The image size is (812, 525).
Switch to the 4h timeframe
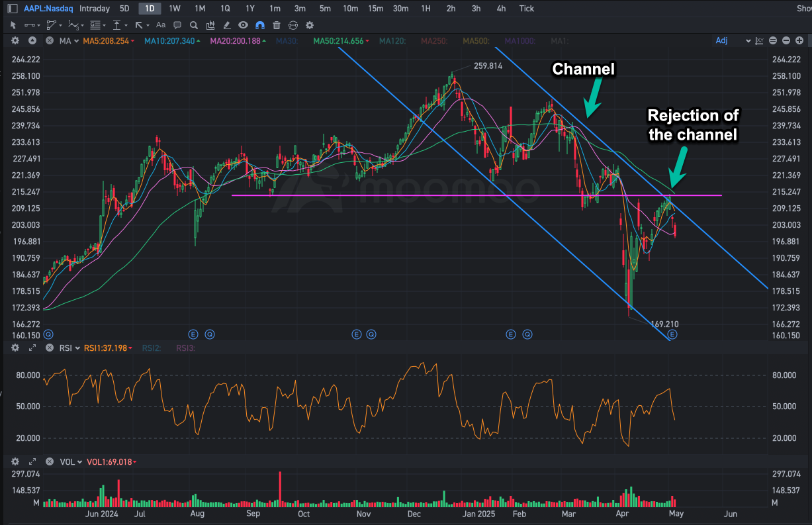pyautogui.click(x=501, y=9)
